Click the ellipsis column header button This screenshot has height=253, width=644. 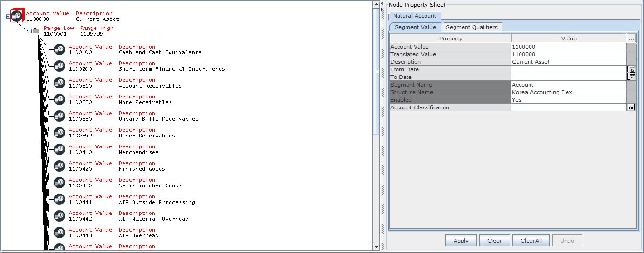pos(631,39)
